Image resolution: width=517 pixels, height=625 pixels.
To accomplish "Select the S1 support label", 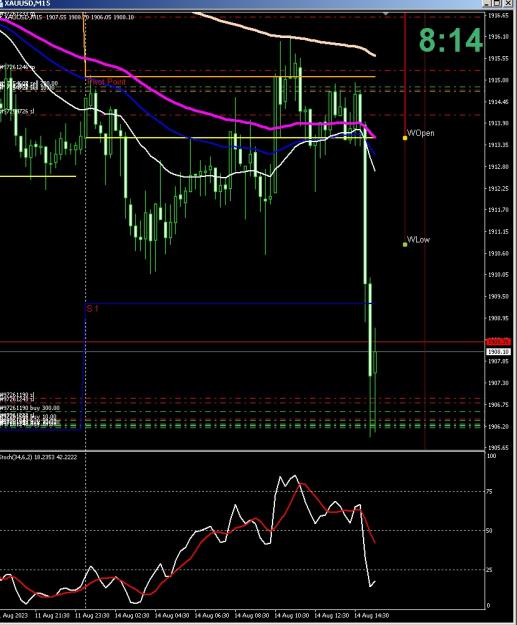I will pos(92,309).
